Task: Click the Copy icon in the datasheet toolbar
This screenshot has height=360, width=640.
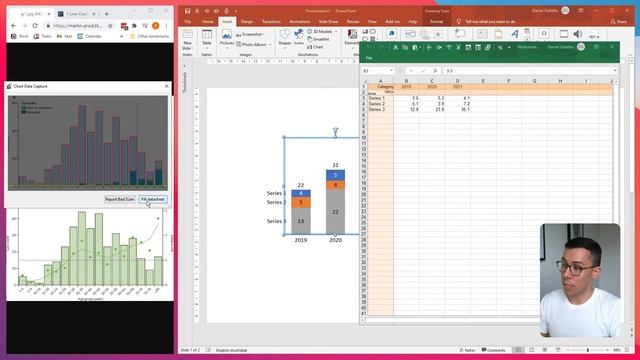Action: (405, 47)
